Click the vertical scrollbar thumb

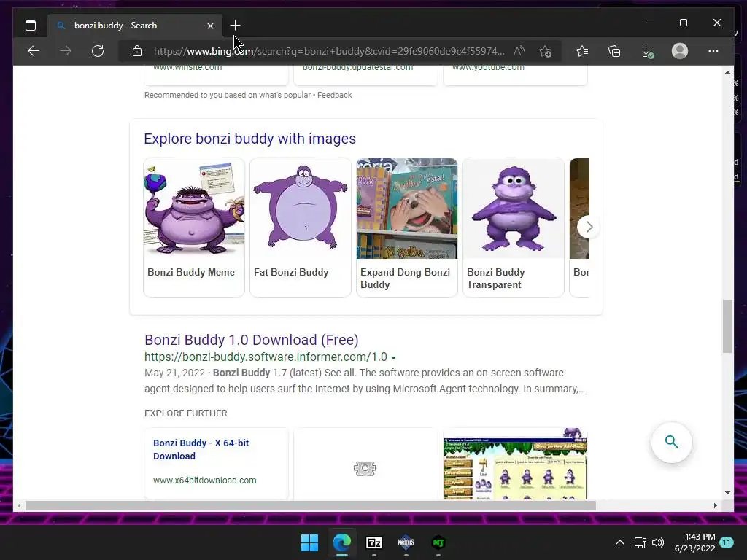727,326
